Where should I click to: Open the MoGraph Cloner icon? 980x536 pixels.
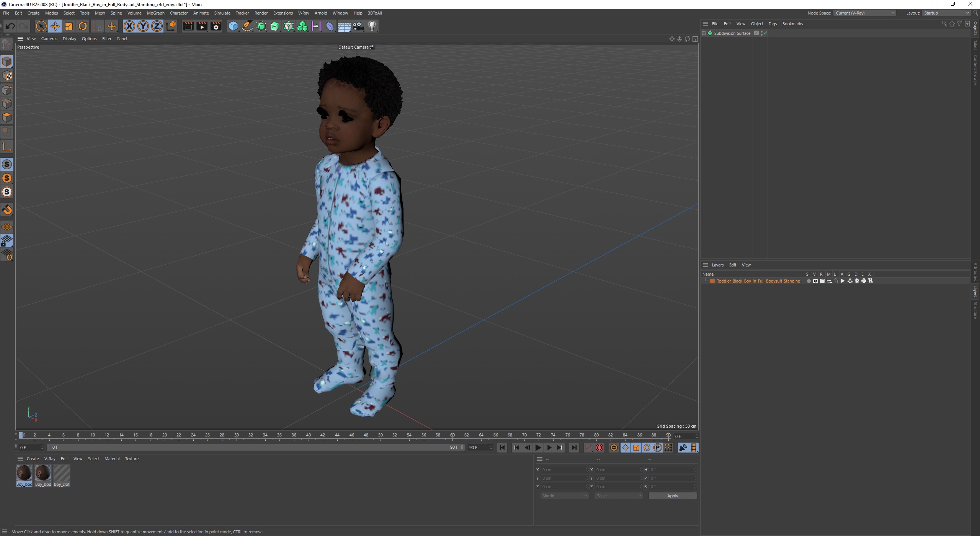click(302, 26)
